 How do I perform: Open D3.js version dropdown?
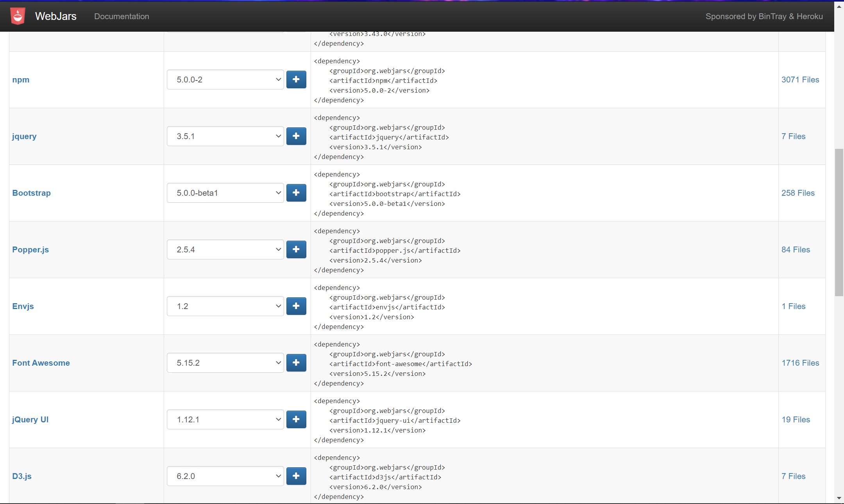pos(225,476)
